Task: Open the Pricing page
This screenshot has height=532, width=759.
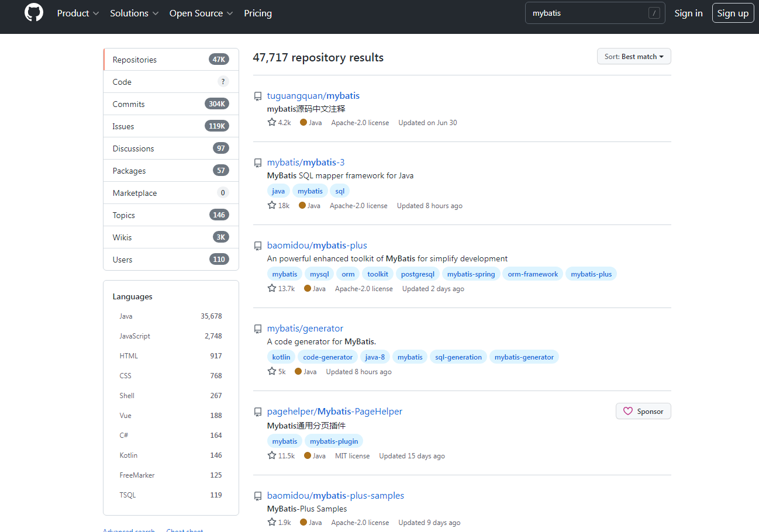Action: tap(258, 13)
